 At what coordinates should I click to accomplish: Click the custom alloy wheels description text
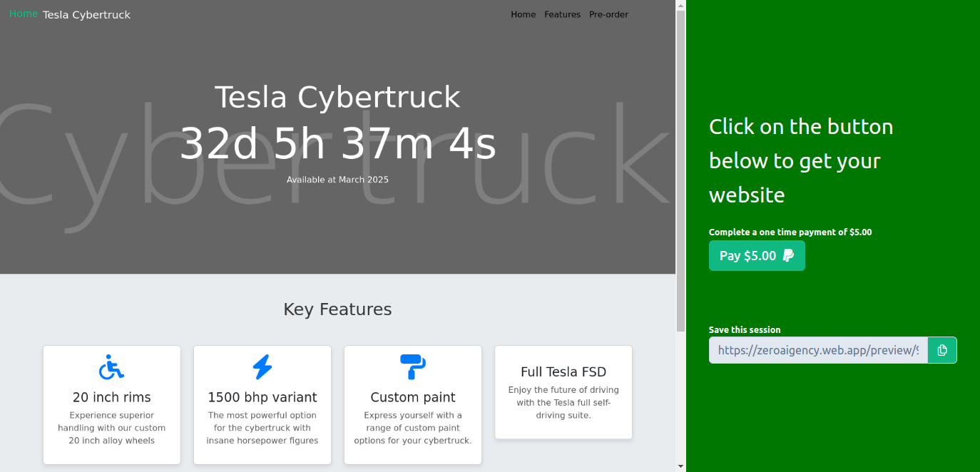[112, 428]
